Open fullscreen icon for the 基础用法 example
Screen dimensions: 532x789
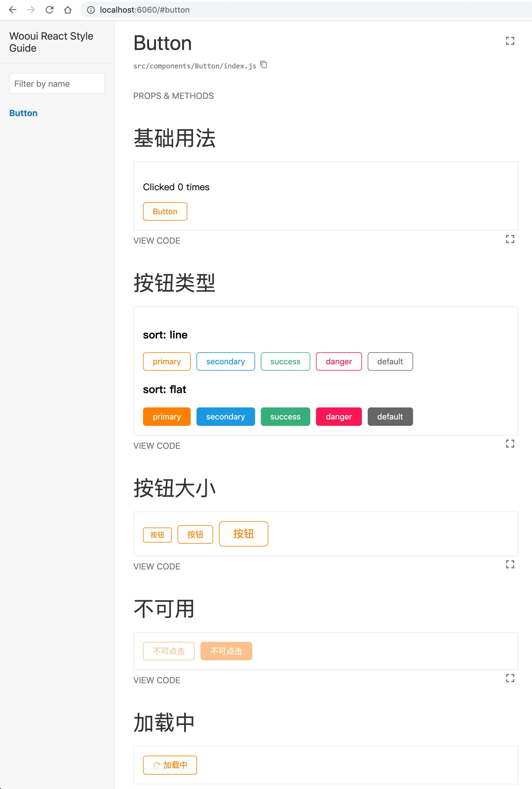click(x=510, y=239)
